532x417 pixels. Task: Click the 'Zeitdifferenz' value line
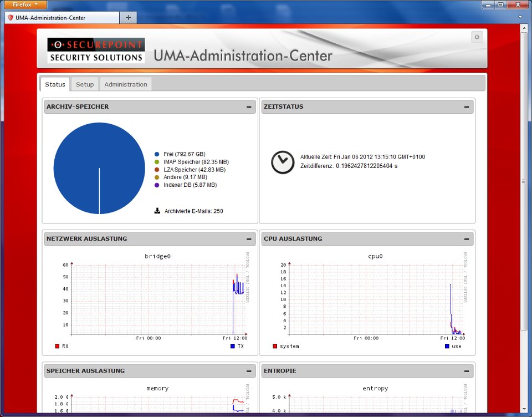(x=349, y=166)
